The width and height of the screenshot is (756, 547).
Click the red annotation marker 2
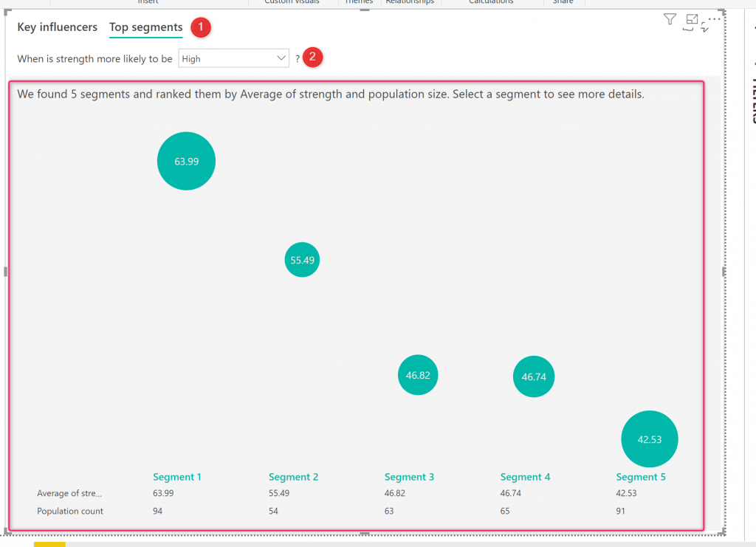point(312,57)
